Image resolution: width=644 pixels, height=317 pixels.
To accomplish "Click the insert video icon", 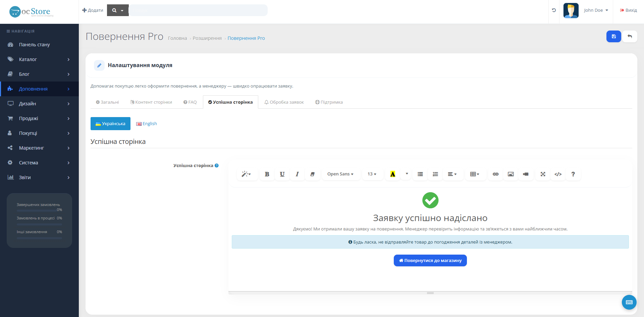I will click(526, 174).
